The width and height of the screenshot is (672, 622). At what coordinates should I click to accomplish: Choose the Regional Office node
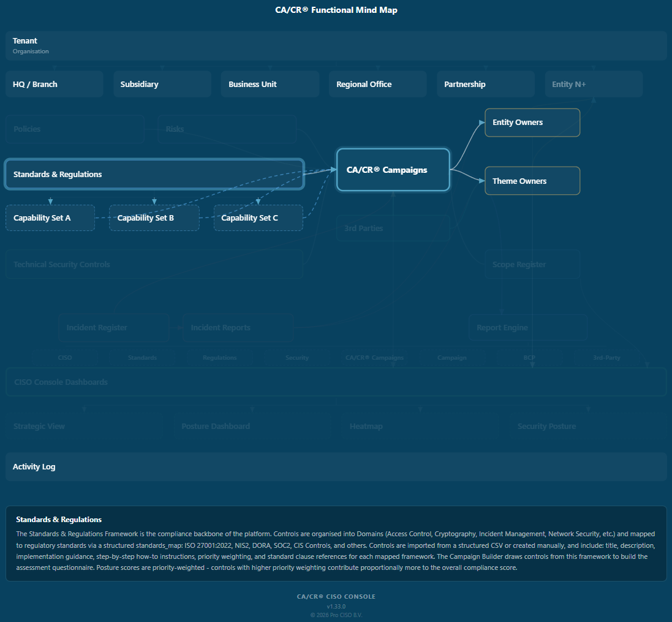pyautogui.click(x=378, y=84)
